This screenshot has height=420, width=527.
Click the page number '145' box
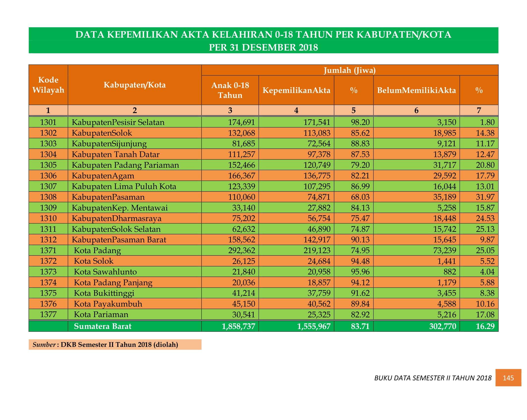click(508, 378)
